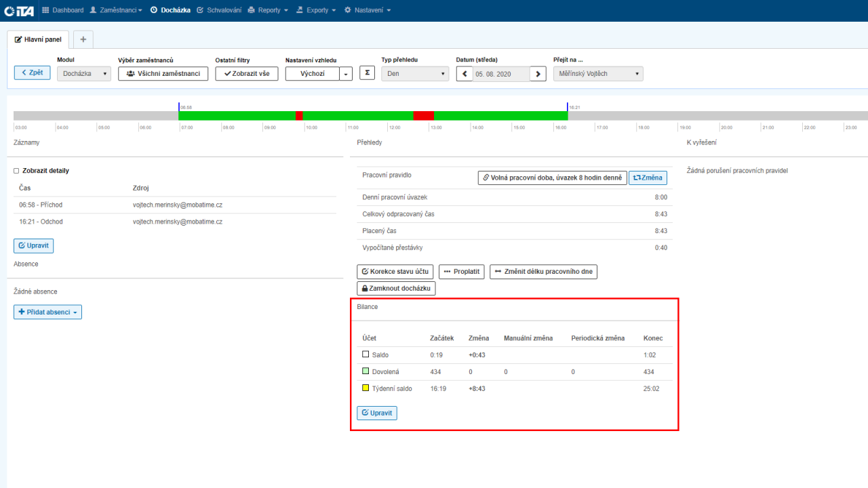Add a new panel with plus tab

click(83, 39)
